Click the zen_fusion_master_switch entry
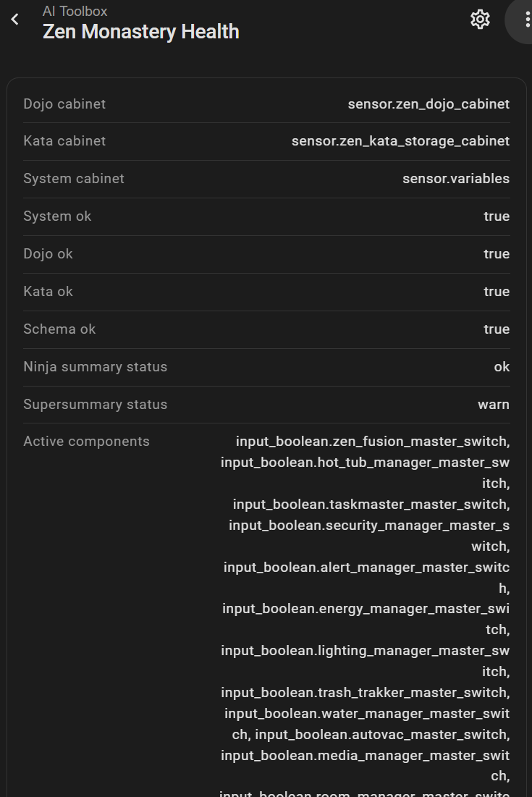 click(x=372, y=442)
